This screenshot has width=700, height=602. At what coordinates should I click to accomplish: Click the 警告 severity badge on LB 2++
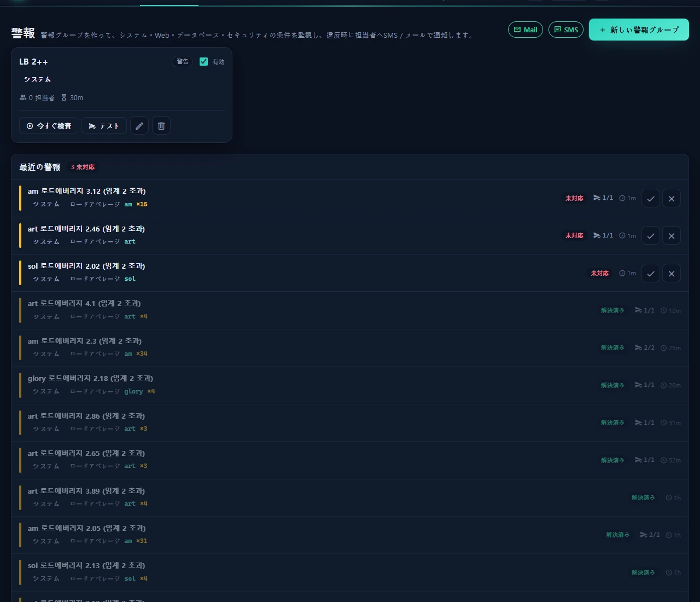[x=183, y=61]
